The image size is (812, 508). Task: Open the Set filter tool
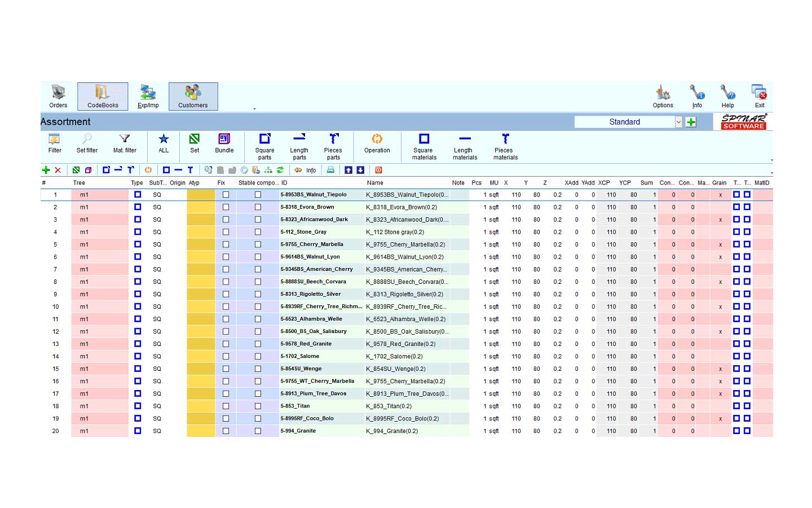pyautogui.click(x=87, y=143)
